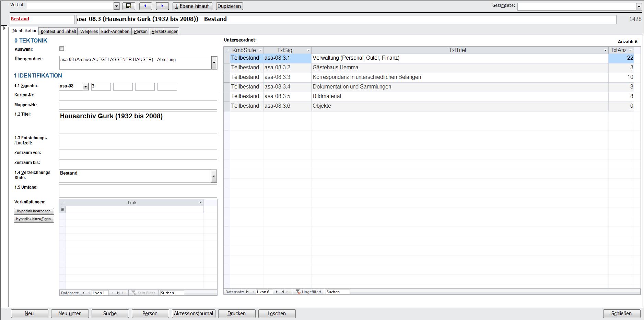Advance to next record in Untergeordnet navigator
This screenshot has height=320, width=644.
[277, 292]
